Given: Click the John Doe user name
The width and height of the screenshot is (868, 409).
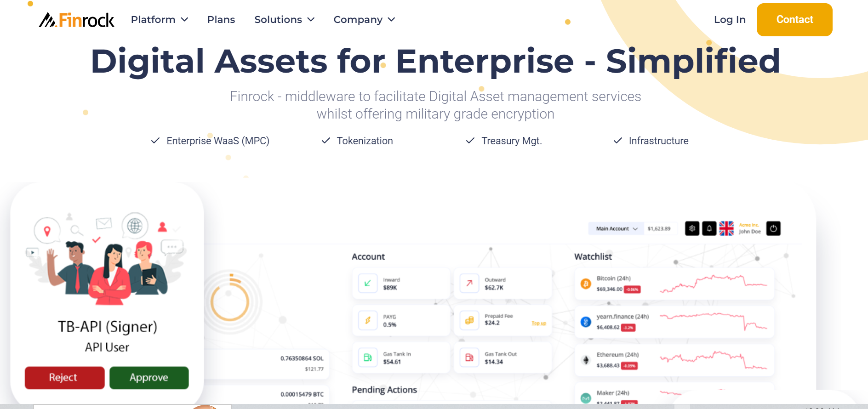Looking at the screenshot, I should click(750, 232).
